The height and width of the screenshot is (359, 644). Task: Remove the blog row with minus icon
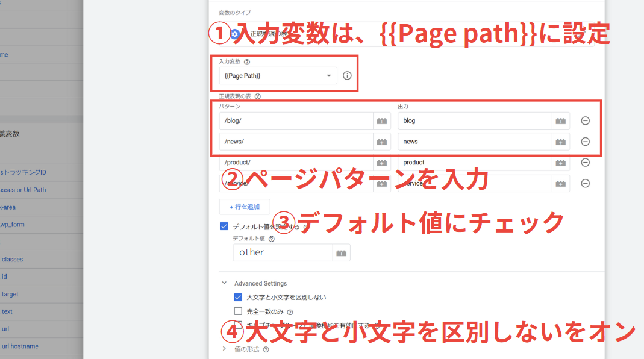tap(586, 120)
